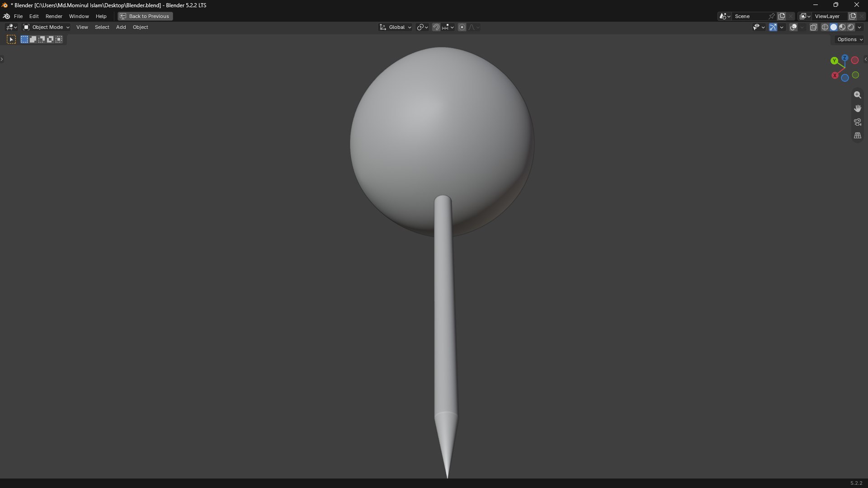Open the transform pivot point dropdown
Image resolution: width=868 pixels, height=488 pixels.
[x=422, y=27]
